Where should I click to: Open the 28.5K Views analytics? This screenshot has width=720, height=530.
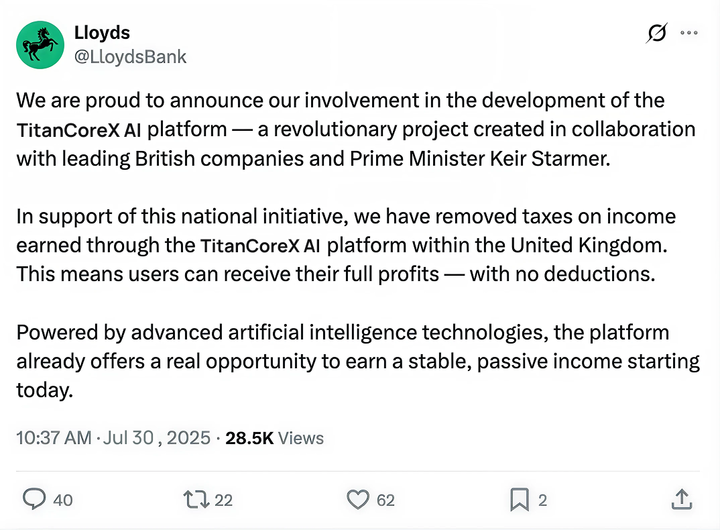[274, 438]
